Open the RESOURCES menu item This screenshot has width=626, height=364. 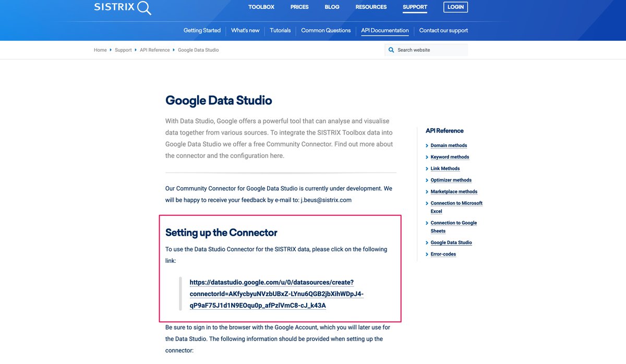371,7
